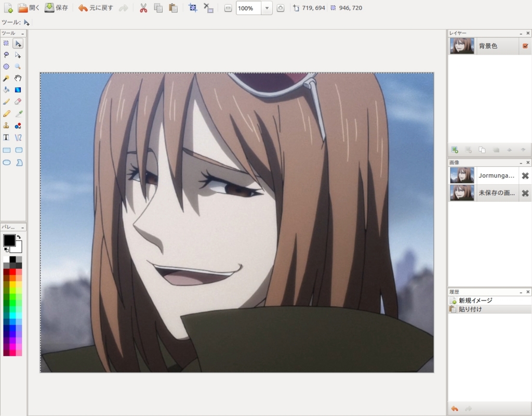Click the zoom in plus button
This screenshot has width=532, height=416.
[280, 8]
